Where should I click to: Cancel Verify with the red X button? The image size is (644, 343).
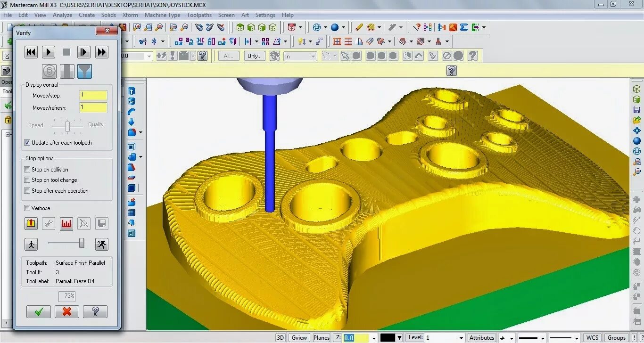(x=67, y=311)
